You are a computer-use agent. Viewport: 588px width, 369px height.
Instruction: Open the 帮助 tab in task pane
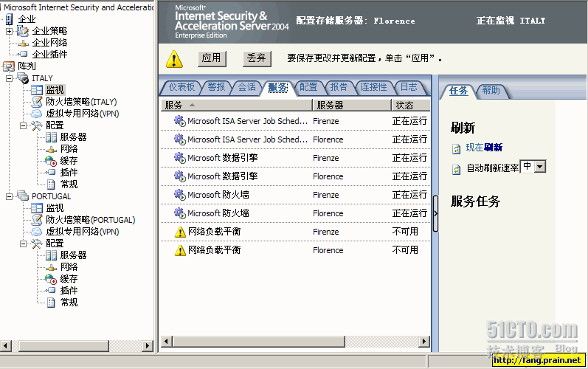pos(491,90)
